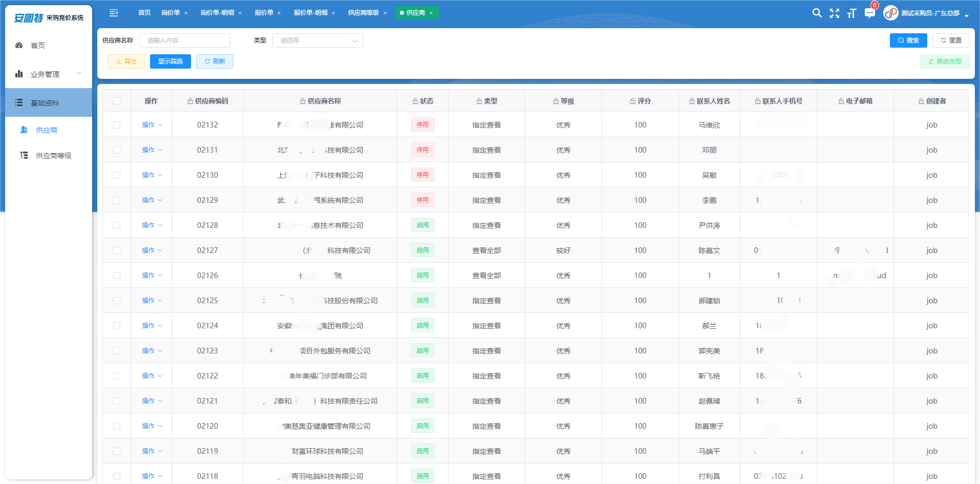Check the row checkbox for supplier 02132
The width and height of the screenshot is (980, 484).
point(117,125)
